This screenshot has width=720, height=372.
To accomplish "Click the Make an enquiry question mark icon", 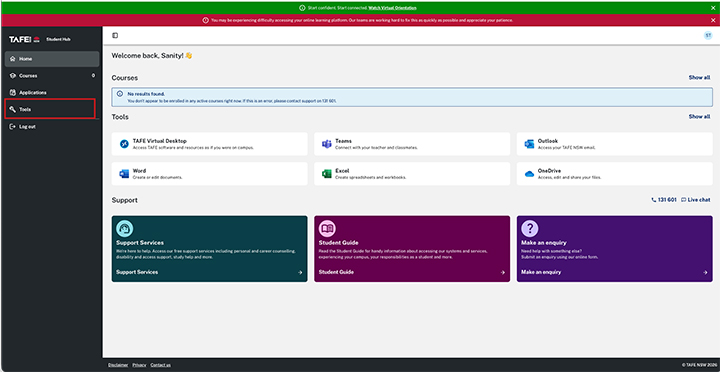I will (x=530, y=228).
